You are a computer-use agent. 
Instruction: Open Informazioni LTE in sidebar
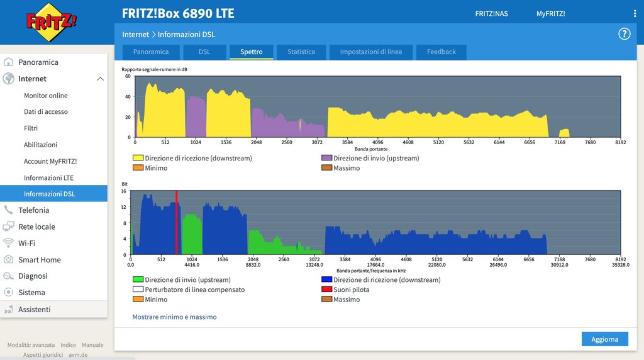click(x=48, y=177)
